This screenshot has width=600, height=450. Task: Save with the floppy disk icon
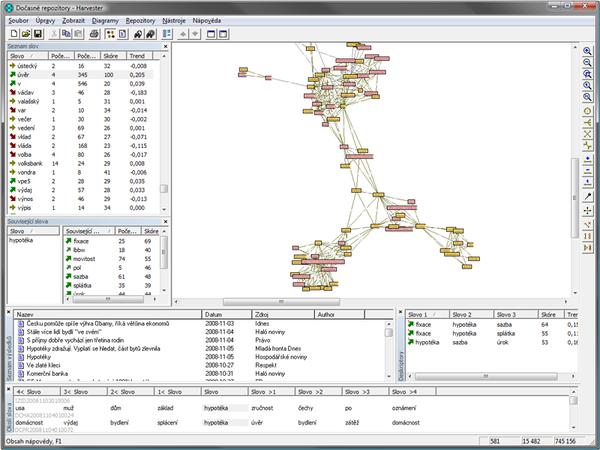38,34
